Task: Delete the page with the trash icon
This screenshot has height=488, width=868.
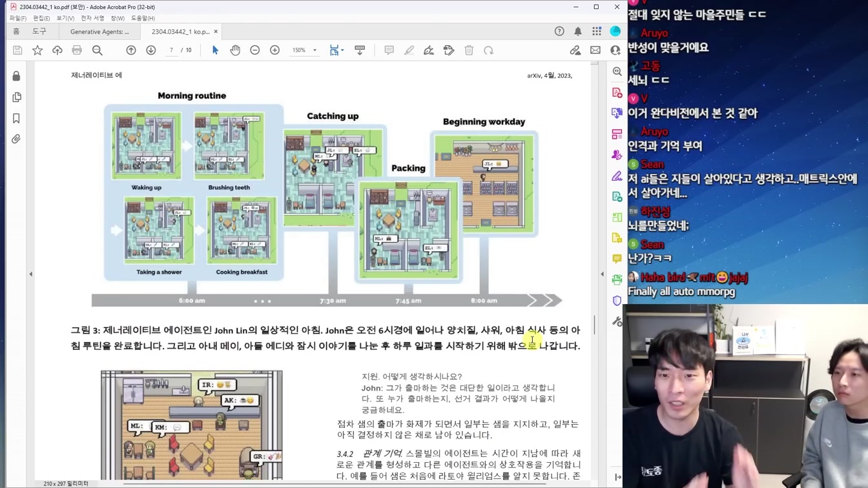Action: click(x=469, y=50)
